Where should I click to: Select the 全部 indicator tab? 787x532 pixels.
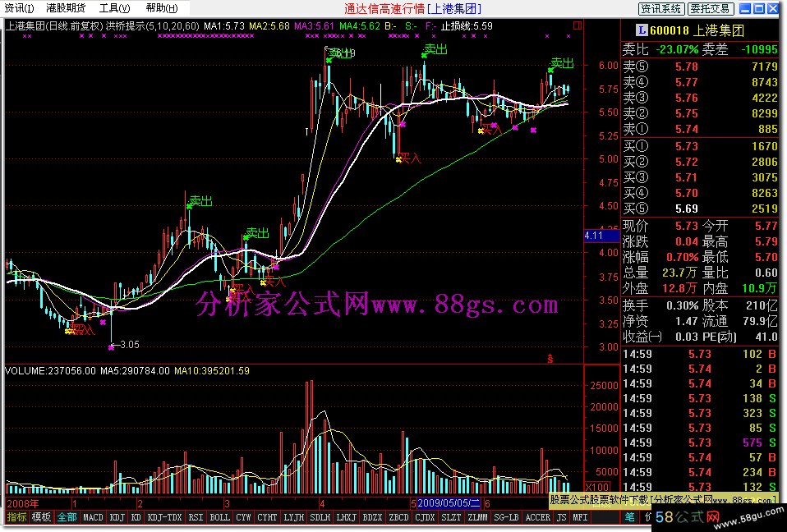[67, 517]
